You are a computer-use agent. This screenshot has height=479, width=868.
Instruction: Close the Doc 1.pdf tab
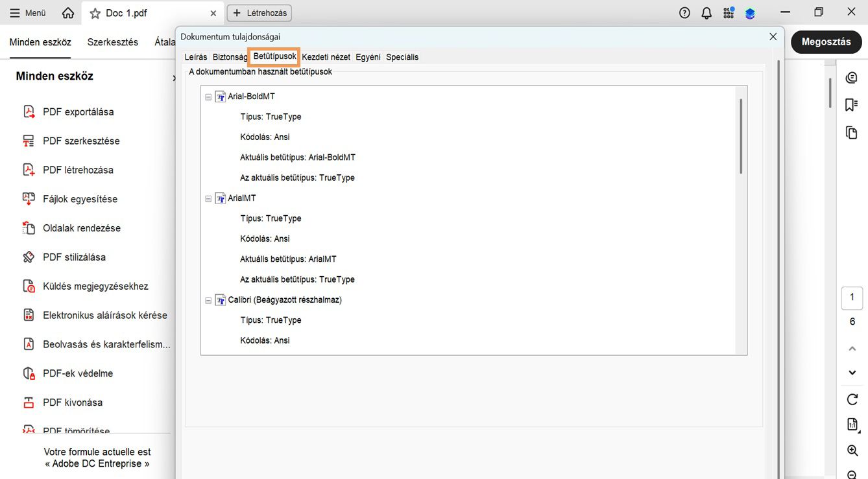point(213,13)
